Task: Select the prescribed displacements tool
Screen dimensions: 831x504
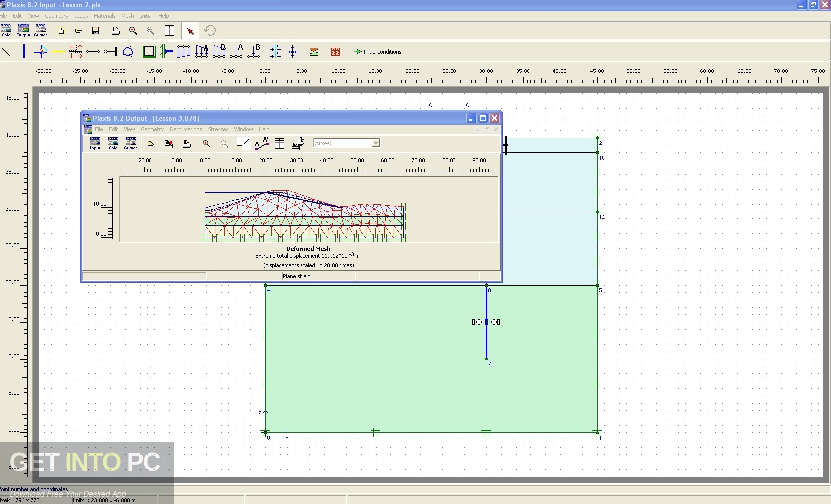Action: coord(183,51)
